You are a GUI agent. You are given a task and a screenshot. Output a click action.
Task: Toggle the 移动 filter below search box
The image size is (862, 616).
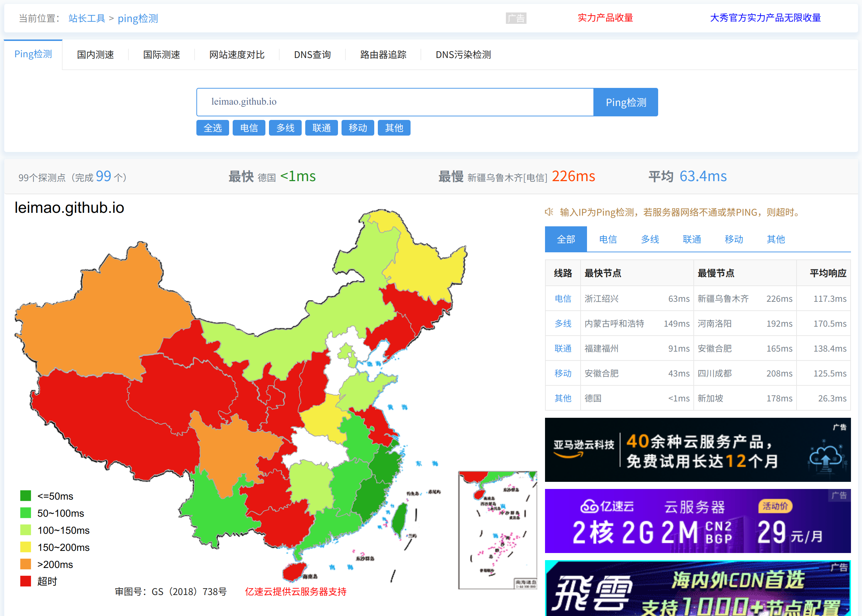point(358,128)
